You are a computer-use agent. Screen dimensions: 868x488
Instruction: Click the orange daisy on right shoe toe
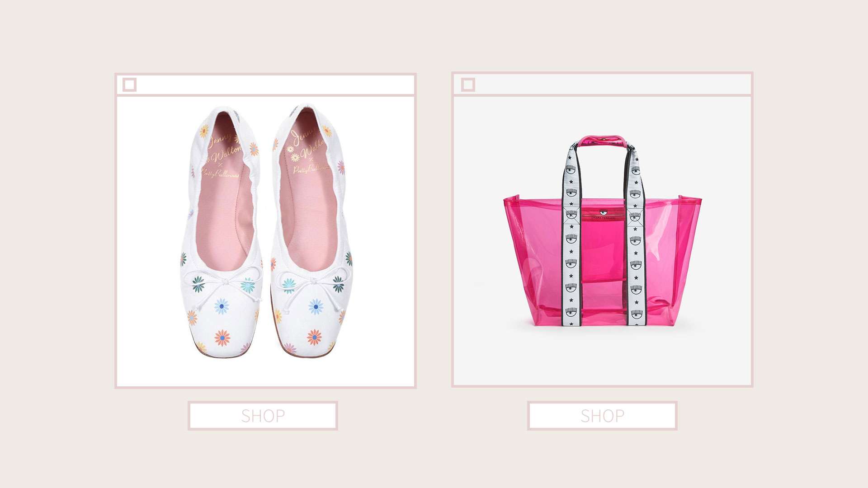(x=315, y=337)
